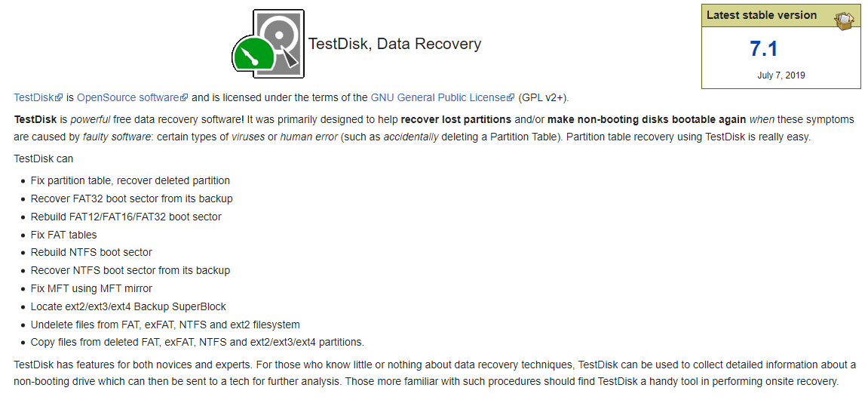This screenshot has height=400, width=868.
Task: Click the 'Rebuild NTFS boot sector' list item
Action: tap(91, 252)
